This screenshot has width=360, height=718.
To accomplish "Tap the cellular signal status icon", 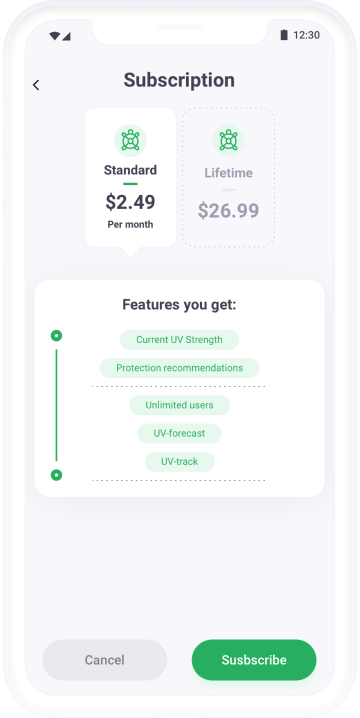I will (66, 36).
